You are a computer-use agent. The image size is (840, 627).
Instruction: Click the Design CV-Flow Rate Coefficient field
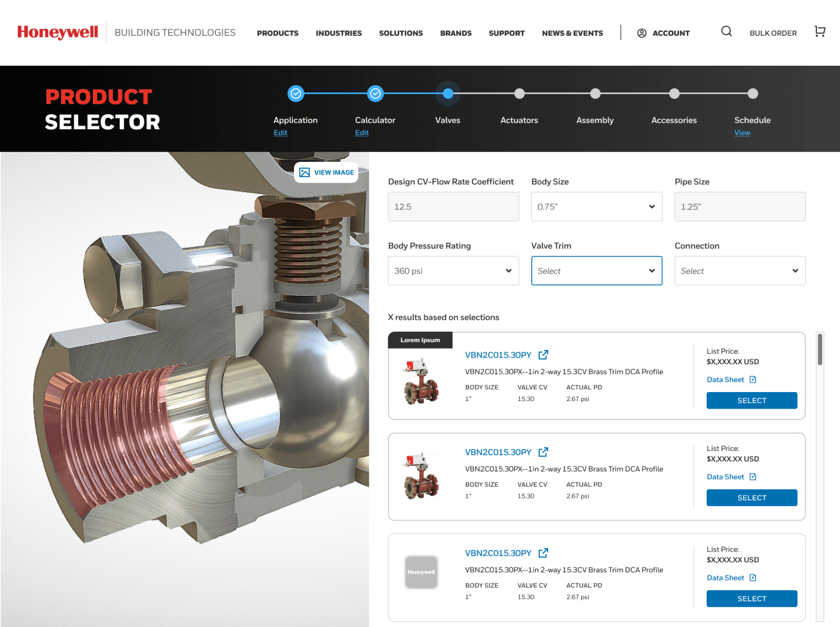(x=453, y=206)
